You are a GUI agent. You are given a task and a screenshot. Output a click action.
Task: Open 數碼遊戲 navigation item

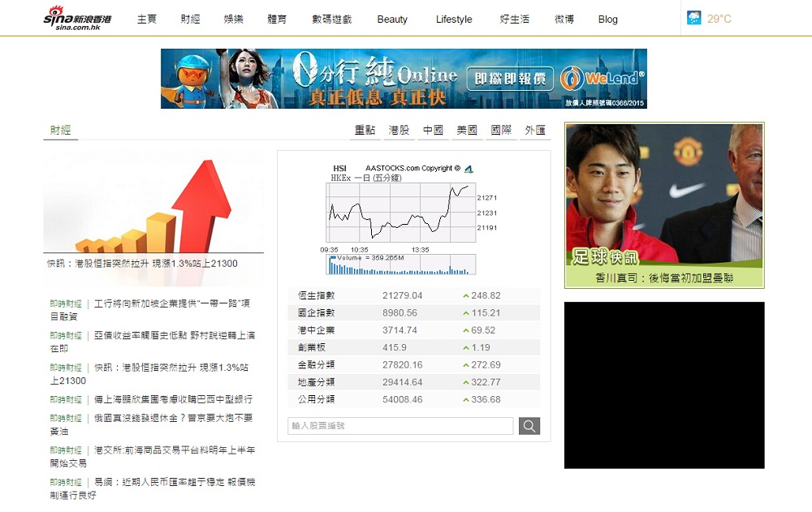click(331, 19)
